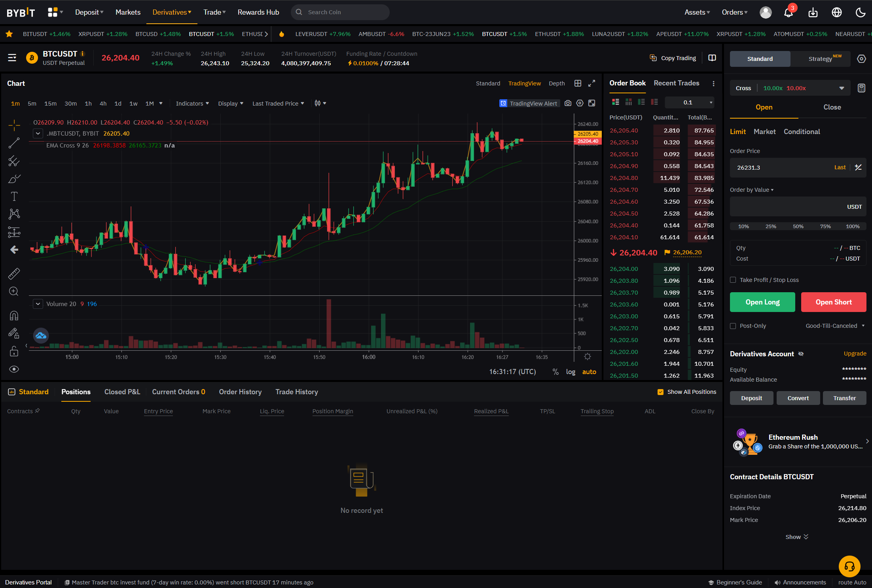This screenshot has height=588, width=872.
Task: Open the Good-Till-Canceled dropdown
Action: click(835, 326)
